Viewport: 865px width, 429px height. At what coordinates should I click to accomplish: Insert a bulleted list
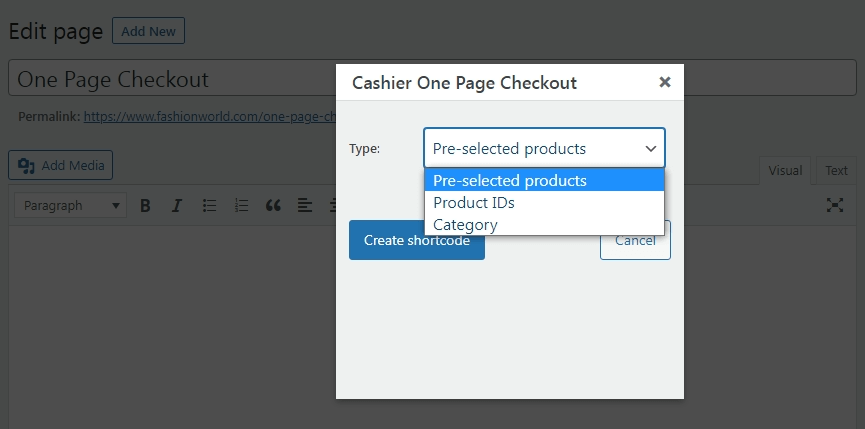click(209, 206)
